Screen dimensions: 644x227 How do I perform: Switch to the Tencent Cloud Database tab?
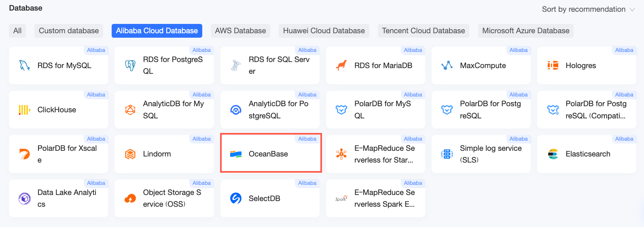[x=424, y=31]
